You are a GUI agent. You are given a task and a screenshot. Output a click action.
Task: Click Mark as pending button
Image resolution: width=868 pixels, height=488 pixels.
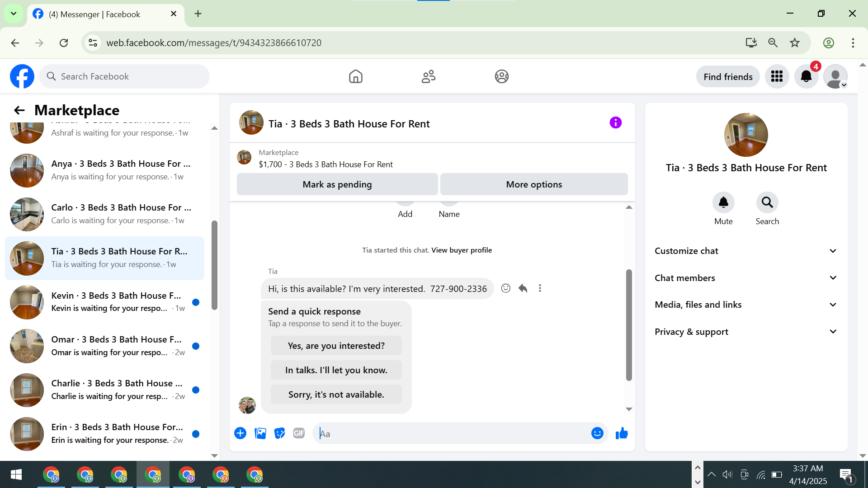click(337, 184)
